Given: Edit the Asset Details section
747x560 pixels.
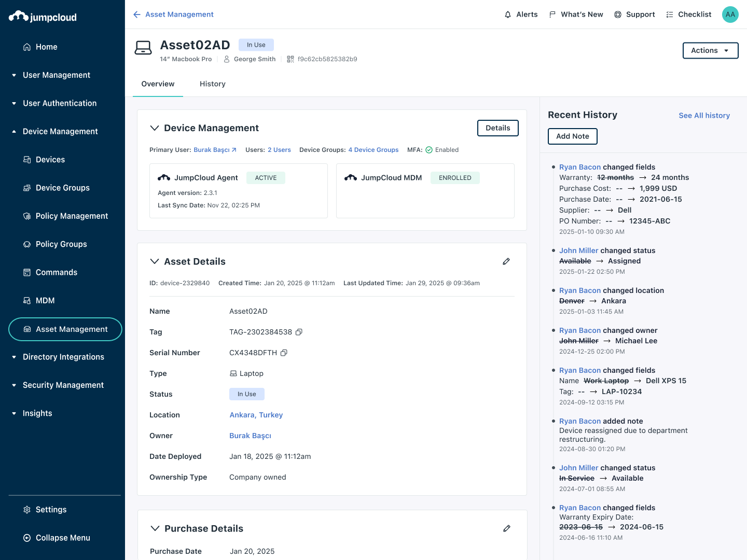Looking at the screenshot, I should 506,261.
